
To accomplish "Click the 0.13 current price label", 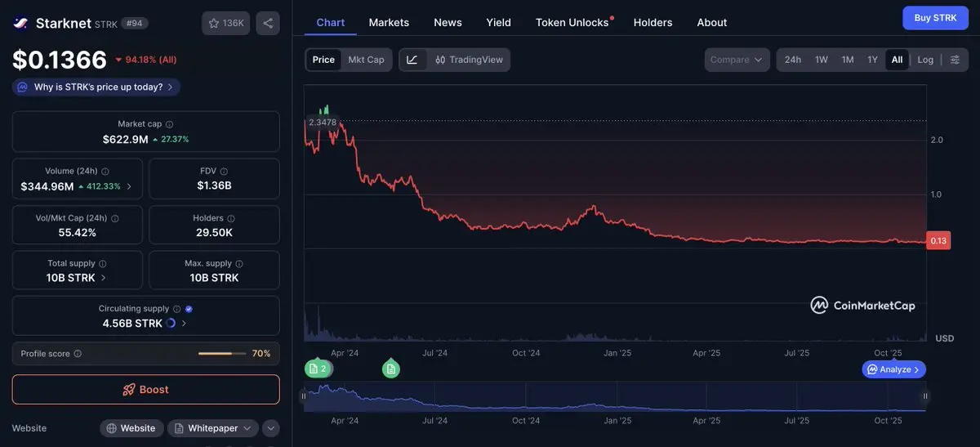I will 938,240.
